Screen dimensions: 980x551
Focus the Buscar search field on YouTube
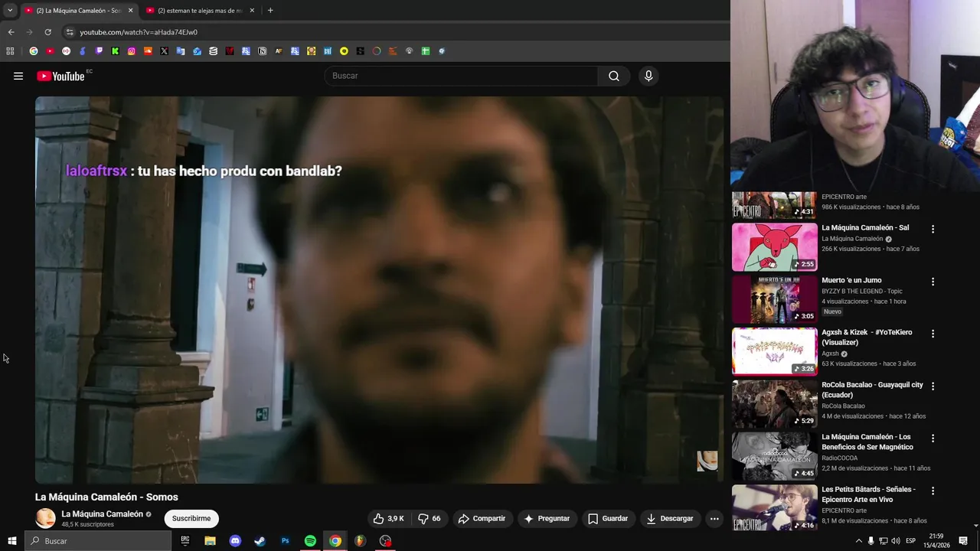pos(462,76)
